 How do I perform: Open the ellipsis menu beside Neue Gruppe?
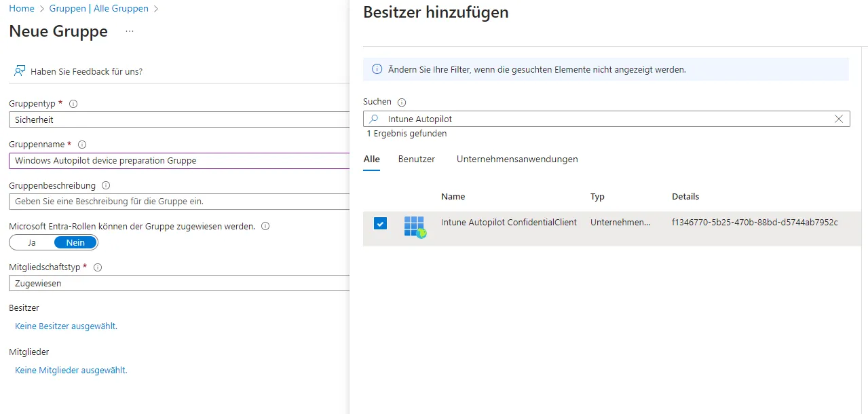pyautogui.click(x=129, y=32)
